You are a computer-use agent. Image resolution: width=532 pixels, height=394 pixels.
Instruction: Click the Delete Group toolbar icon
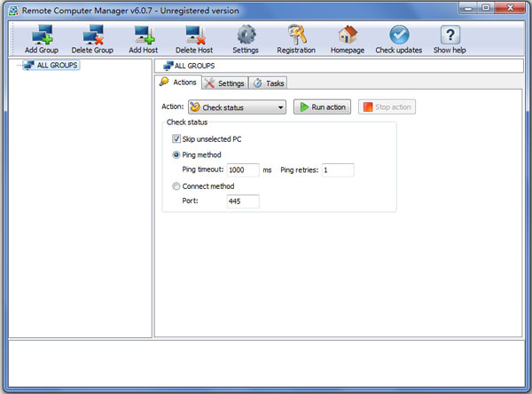pos(92,35)
